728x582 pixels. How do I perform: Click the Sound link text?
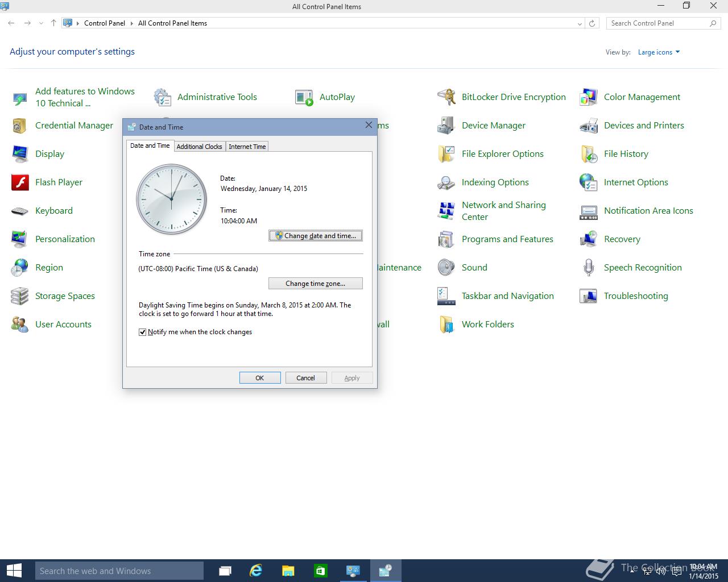click(x=474, y=268)
